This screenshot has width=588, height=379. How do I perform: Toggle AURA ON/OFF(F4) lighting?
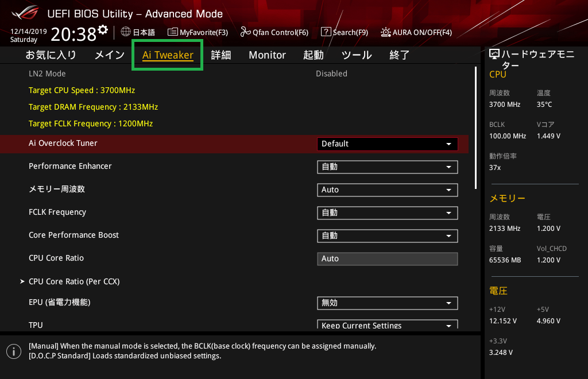385,32
